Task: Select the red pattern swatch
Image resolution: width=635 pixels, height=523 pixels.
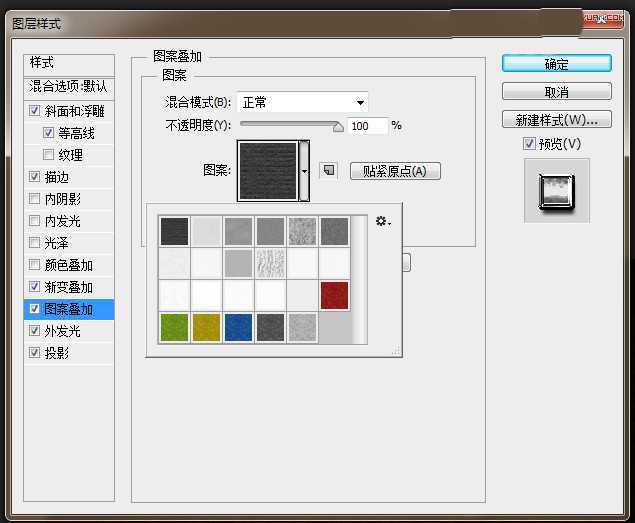Action: [334, 295]
